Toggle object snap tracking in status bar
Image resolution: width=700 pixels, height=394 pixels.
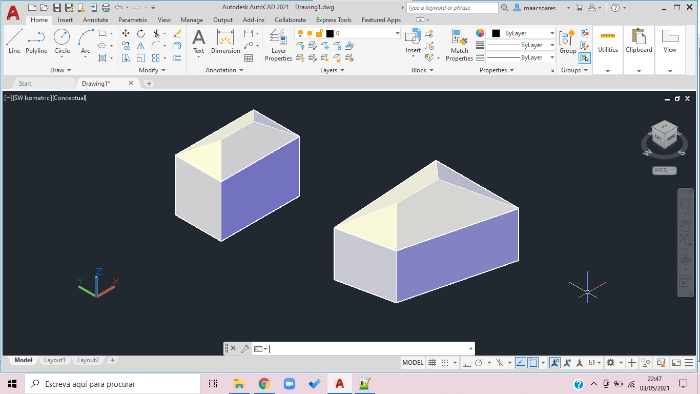pos(520,363)
